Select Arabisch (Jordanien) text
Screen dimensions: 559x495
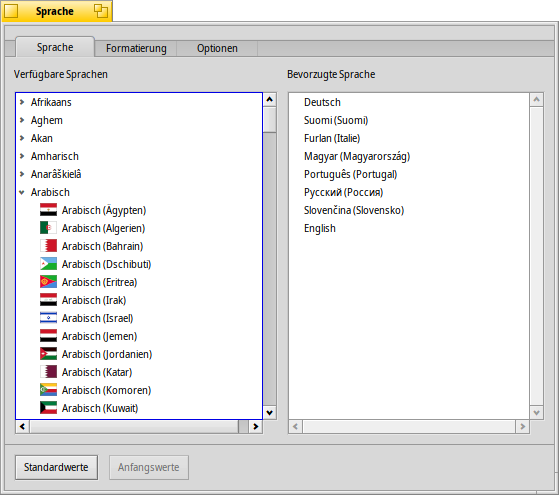click(107, 354)
